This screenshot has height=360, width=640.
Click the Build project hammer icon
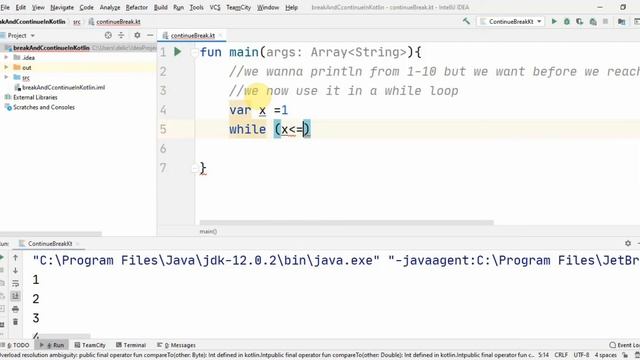pos(466,21)
